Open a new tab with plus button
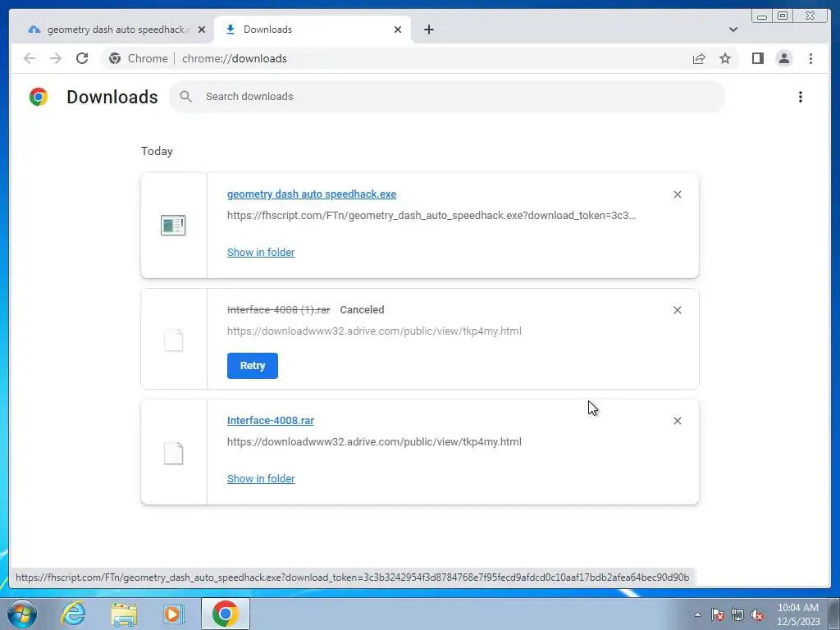 tap(428, 30)
